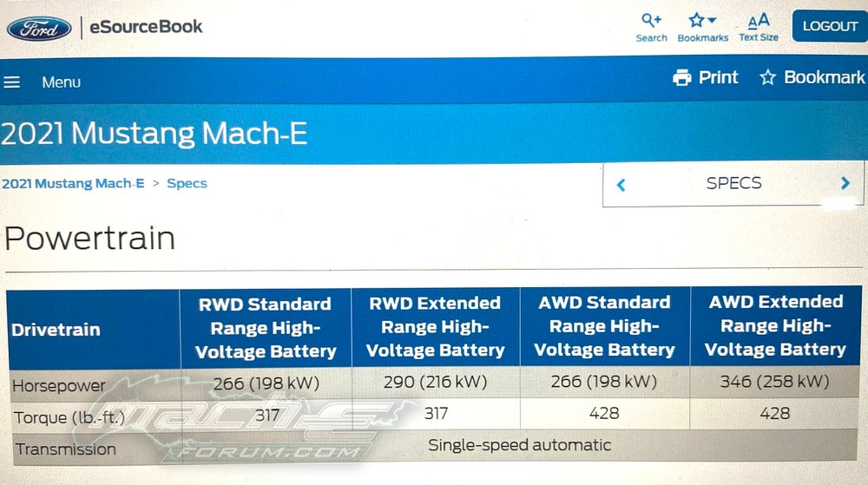Click the Menu label
868x485 pixels.
click(62, 82)
